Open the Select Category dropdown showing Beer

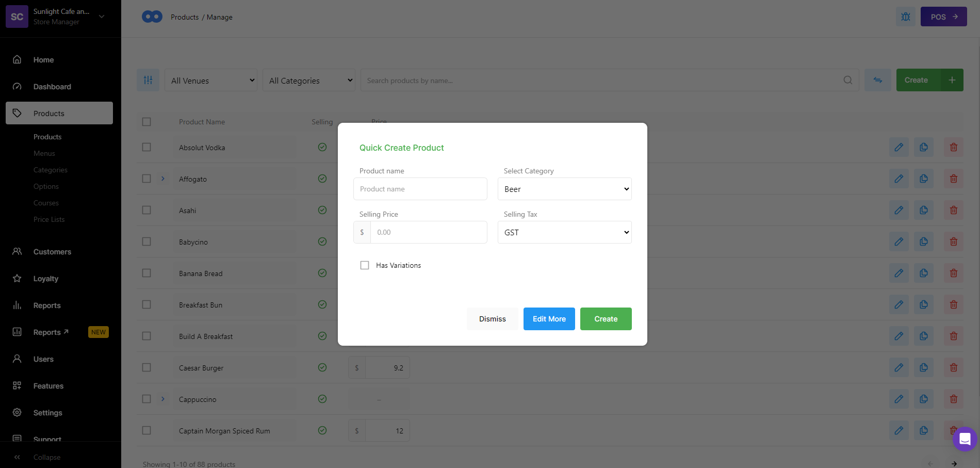564,189
